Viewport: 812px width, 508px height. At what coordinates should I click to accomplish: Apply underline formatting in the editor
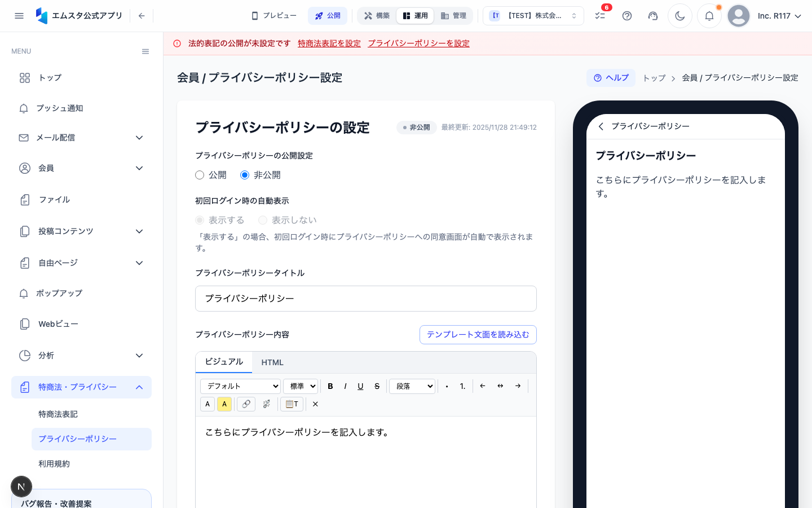(360, 386)
